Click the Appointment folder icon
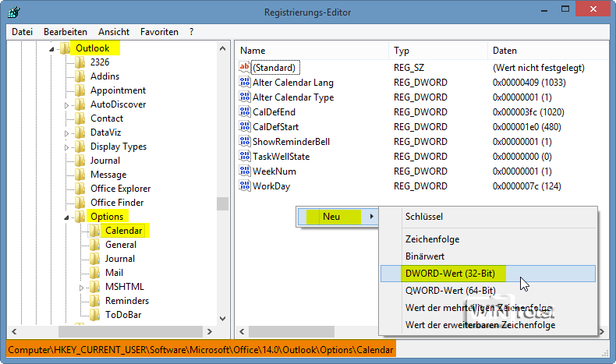The image size is (616, 364). (80, 90)
